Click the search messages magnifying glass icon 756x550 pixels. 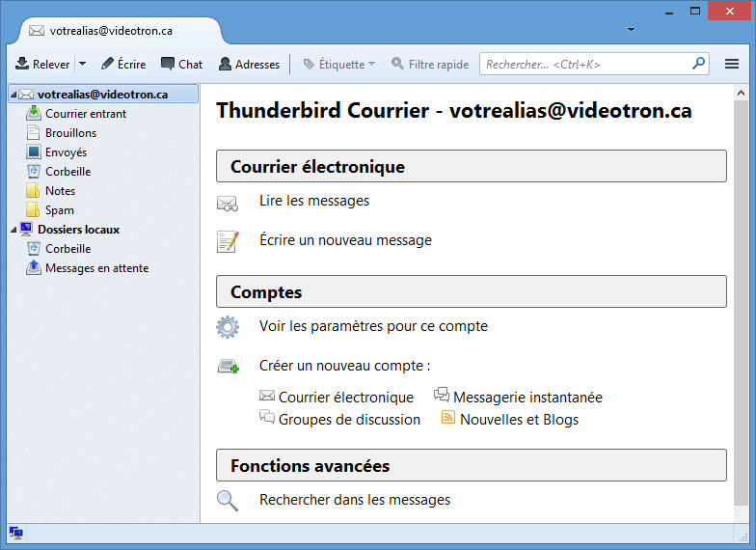[x=228, y=500]
